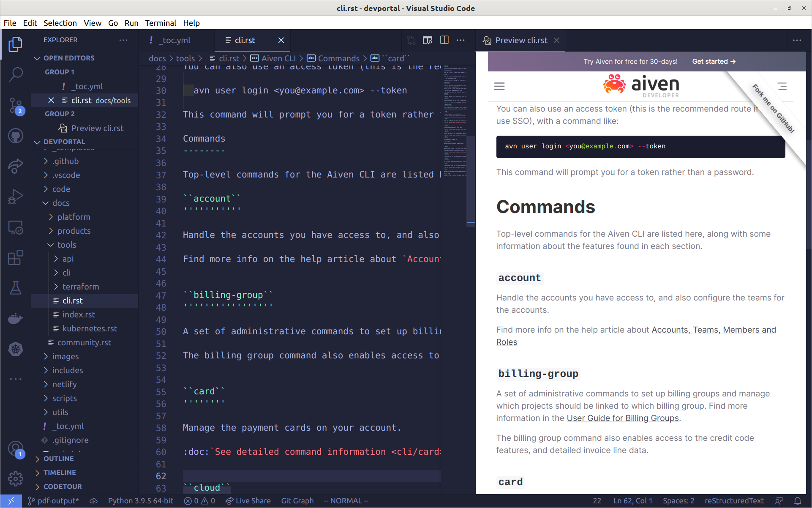
Task: Expand the TIMELINE section
Action: click(60, 472)
